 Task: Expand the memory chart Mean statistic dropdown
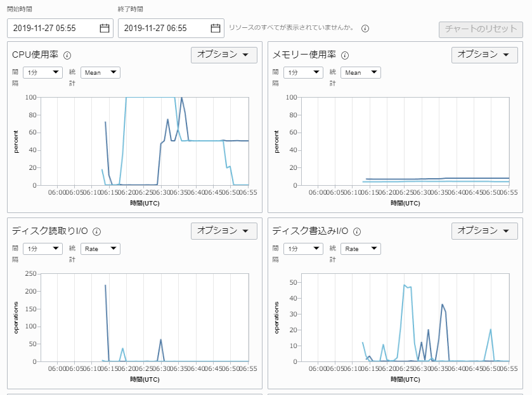(361, 72)
